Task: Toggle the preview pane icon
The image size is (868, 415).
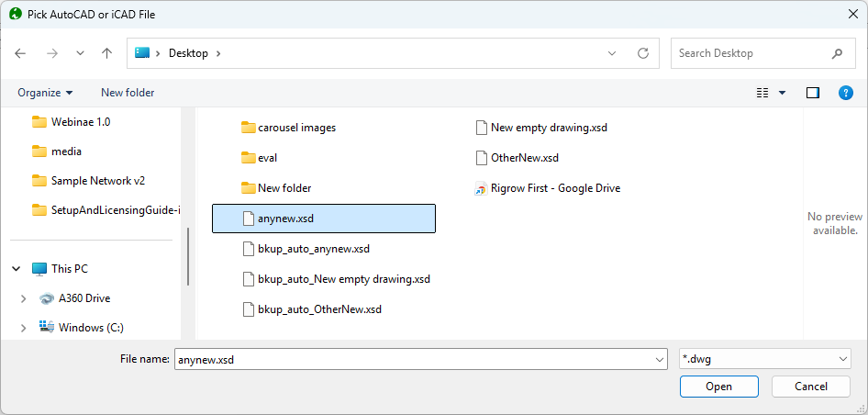Action: tap(812, 93)
